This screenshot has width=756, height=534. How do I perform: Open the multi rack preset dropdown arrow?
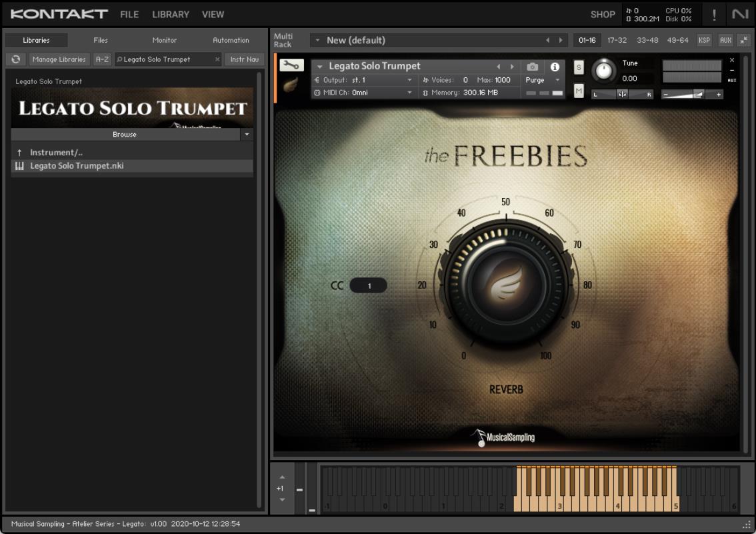tap(317, 41)
